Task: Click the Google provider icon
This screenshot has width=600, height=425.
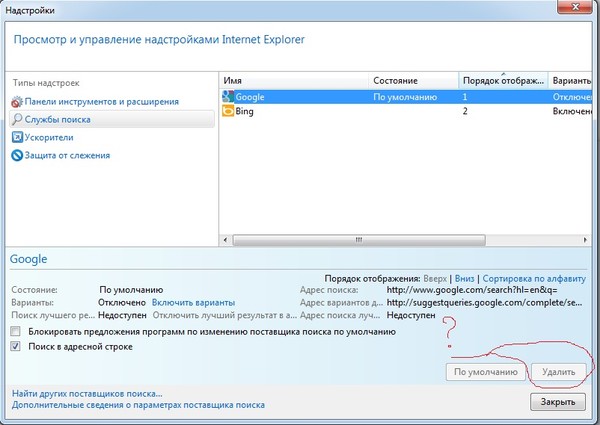Action: coord(228,97)
